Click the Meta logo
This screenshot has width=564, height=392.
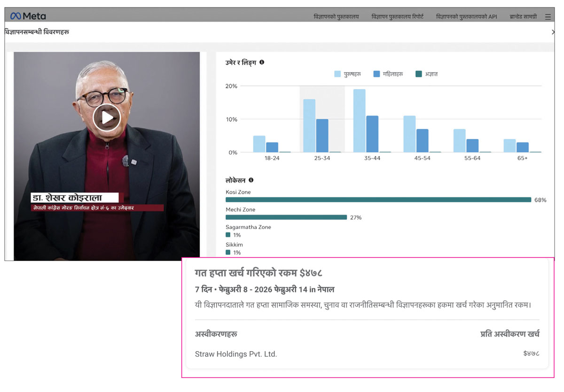click(28, 16)
